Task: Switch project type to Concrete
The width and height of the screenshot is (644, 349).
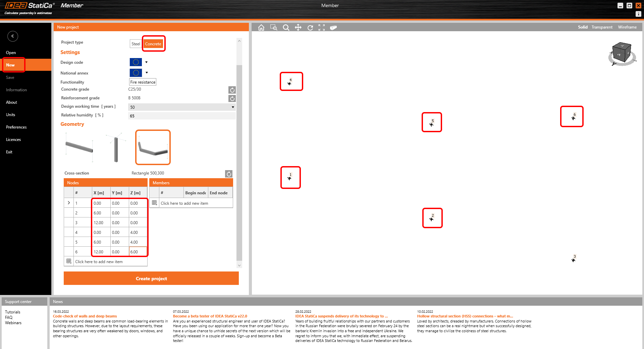Action: point(153,44)
